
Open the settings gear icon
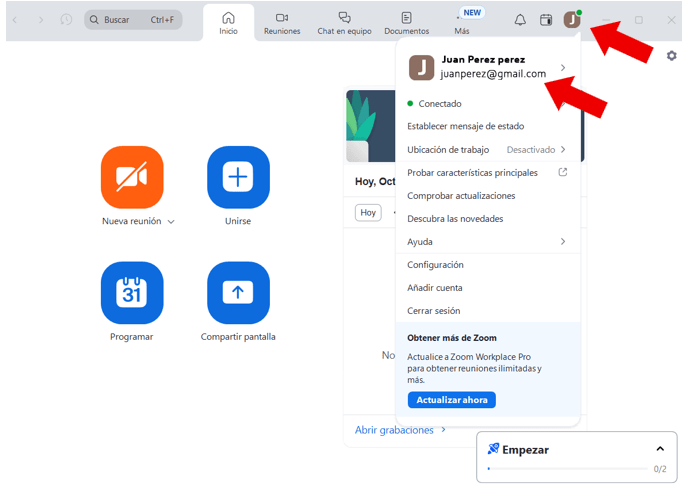tap(671, 56)
